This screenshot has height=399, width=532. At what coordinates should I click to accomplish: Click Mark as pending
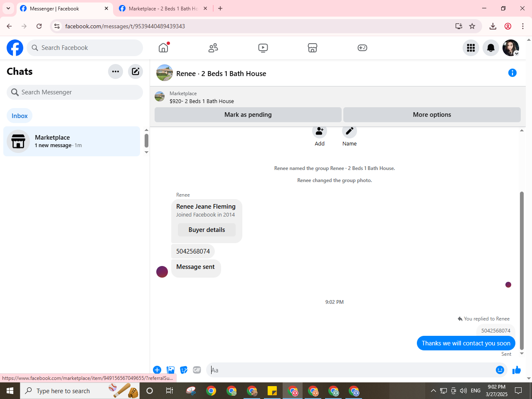tap(248, 115)
